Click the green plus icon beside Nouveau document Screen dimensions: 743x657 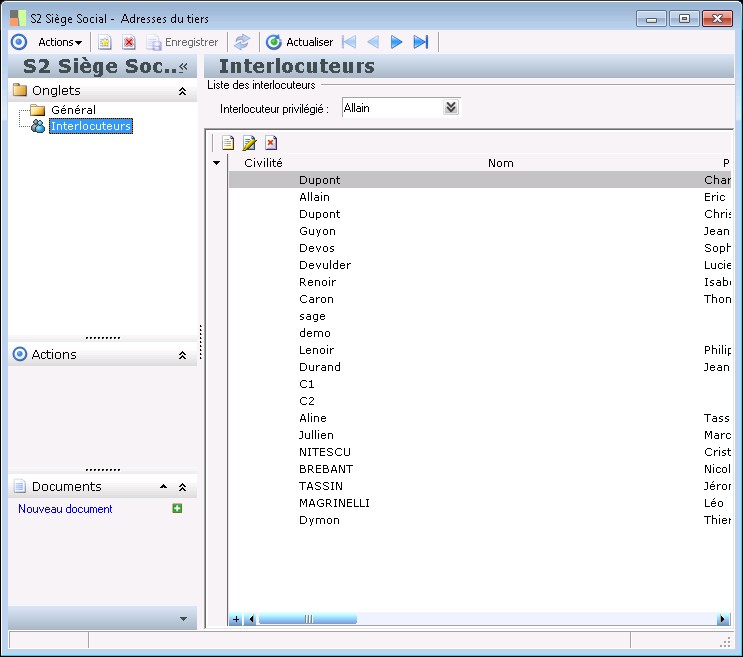point(177,509)
